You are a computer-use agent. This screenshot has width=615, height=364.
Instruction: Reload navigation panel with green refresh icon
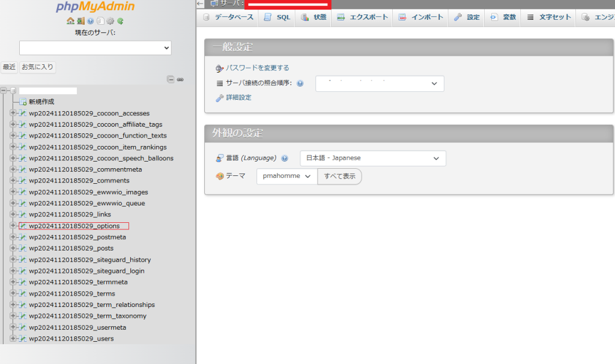(x=120, y=21)
